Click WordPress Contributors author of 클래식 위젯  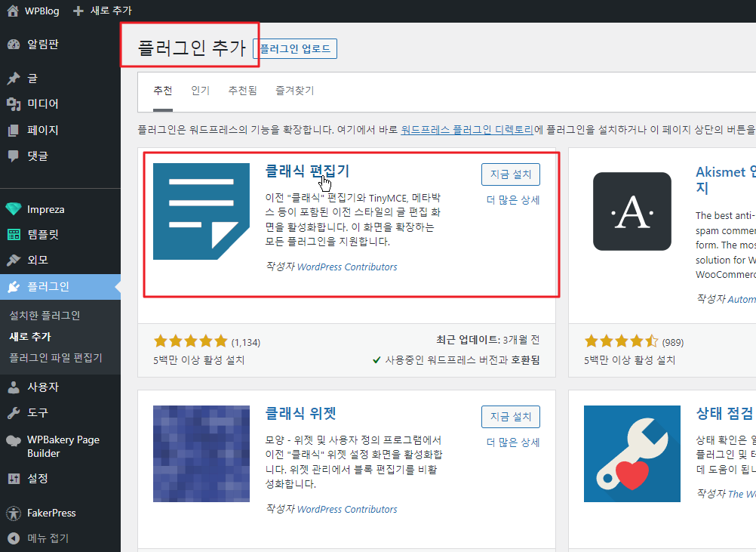point(347,509)
